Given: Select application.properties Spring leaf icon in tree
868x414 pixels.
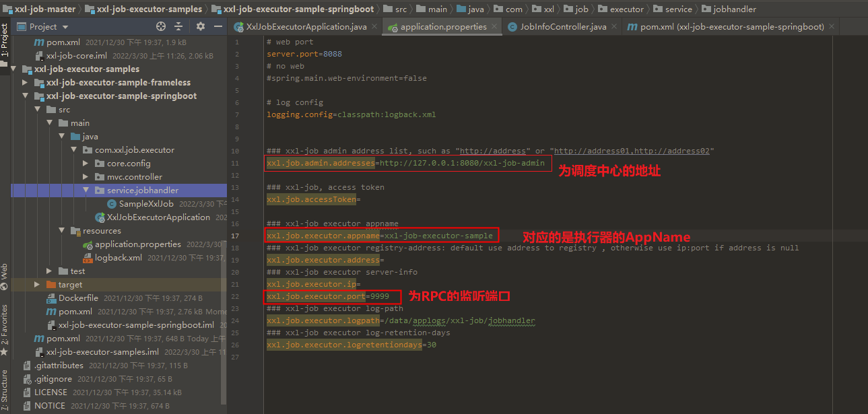Looking at the screenshot, I should (88, 244).
